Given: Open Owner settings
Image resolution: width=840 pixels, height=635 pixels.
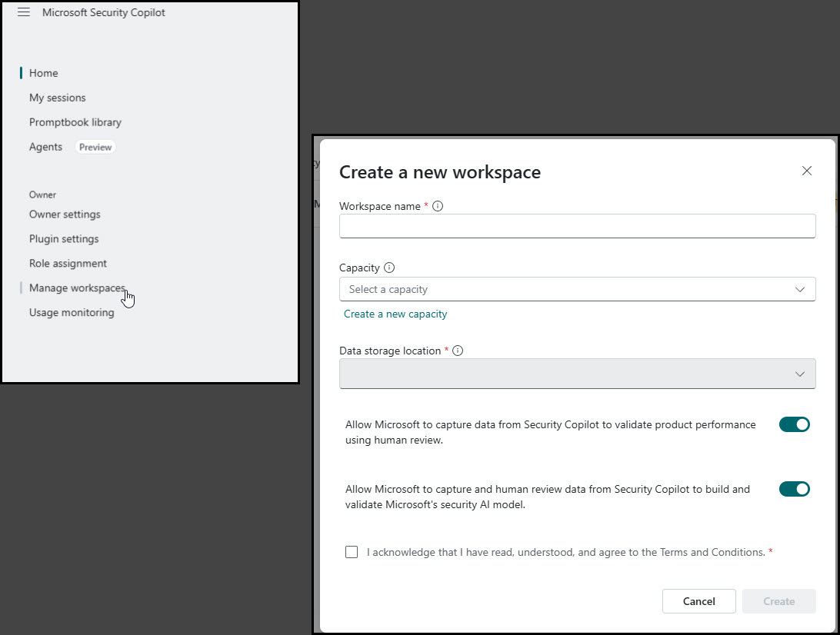Looking at the screenshot, I should 65,214.
